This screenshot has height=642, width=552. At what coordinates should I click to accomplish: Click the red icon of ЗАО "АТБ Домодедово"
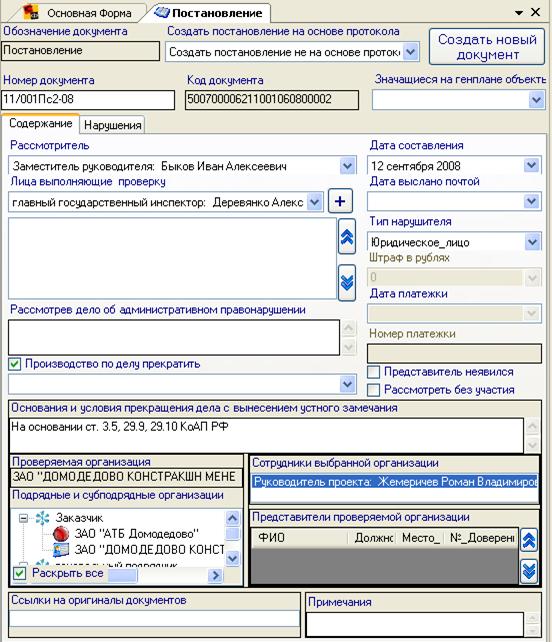pyautogui.click(x=61, y=533)
